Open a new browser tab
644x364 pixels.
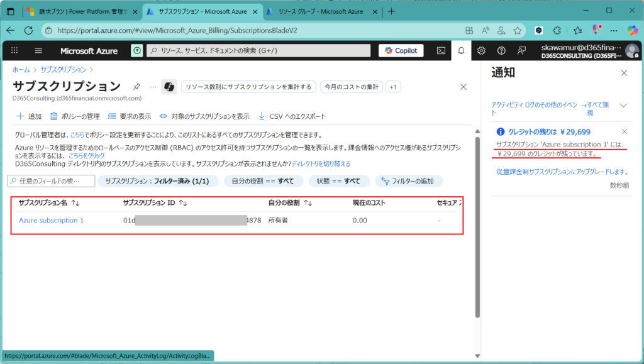point(391,11)
